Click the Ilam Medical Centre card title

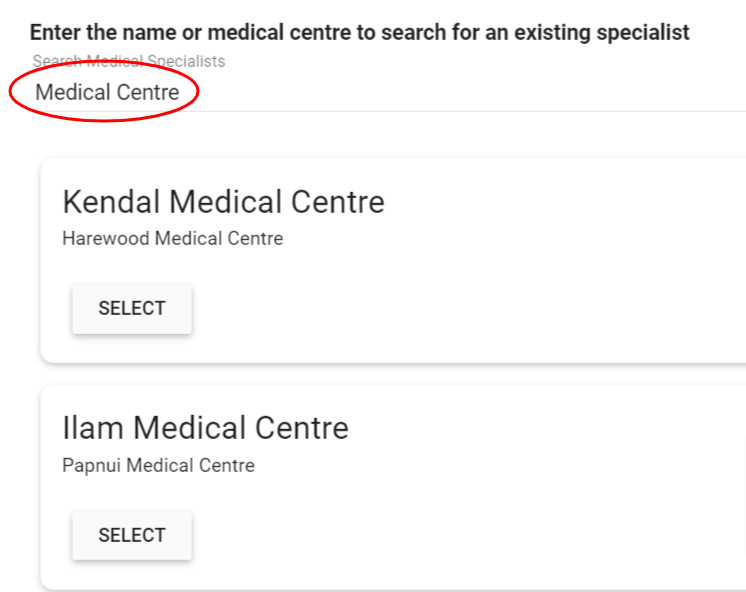pos(205,428)
